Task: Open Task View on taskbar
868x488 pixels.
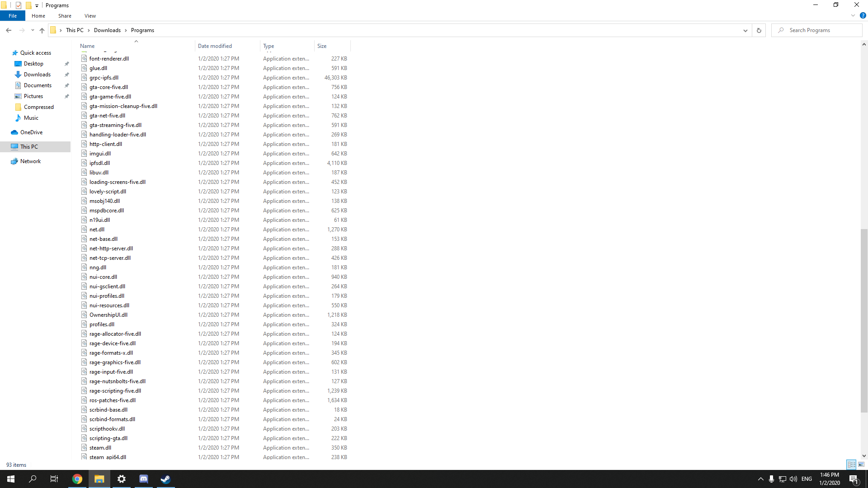Action: 54,479
